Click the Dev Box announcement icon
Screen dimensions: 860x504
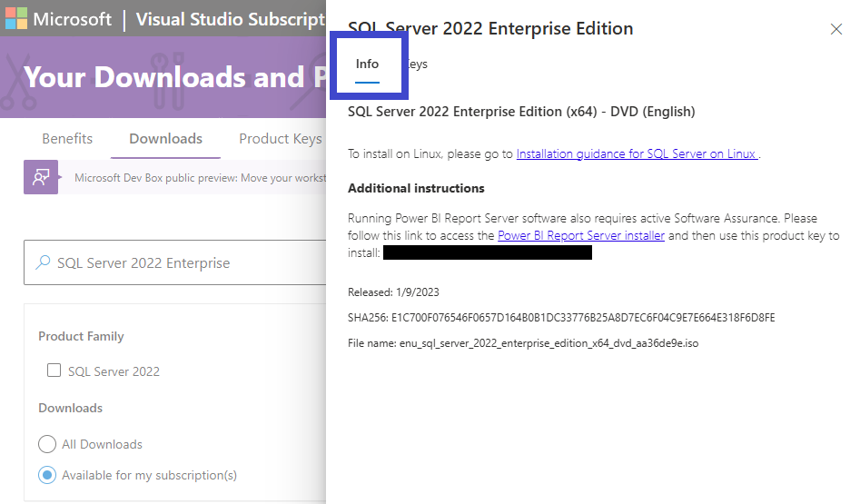pos(41,177)
